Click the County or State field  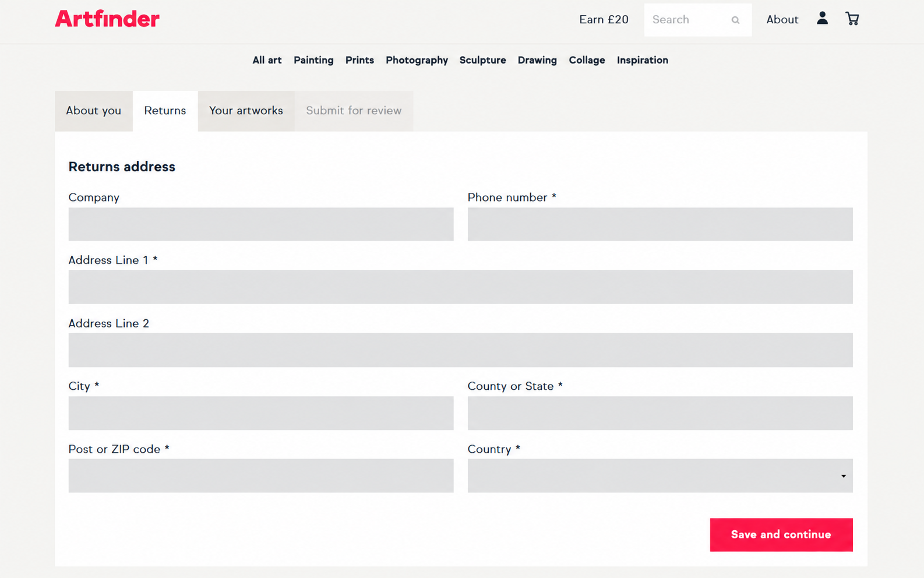tap(660, 413)
